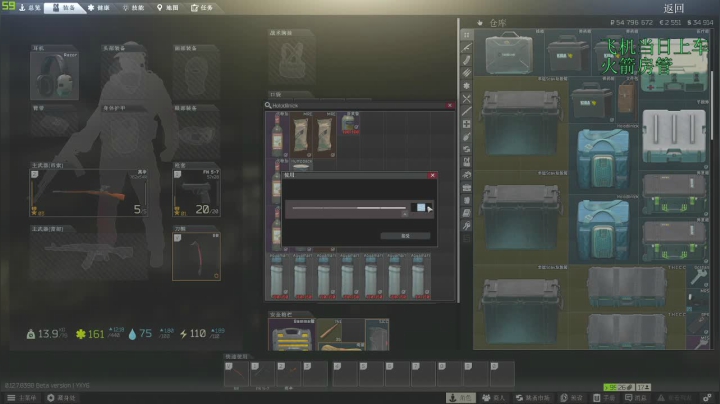Close the quantity dialog with red X
Image resolution: width=720 pixels, height=404 pixels.
432,175
